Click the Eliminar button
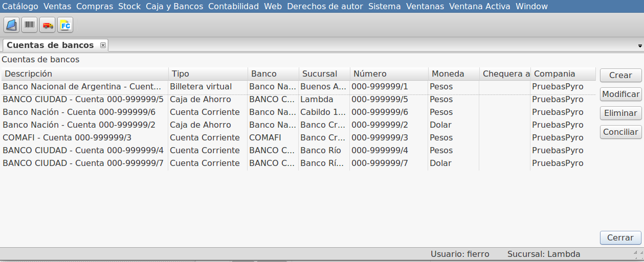 [x=620, y=113]
